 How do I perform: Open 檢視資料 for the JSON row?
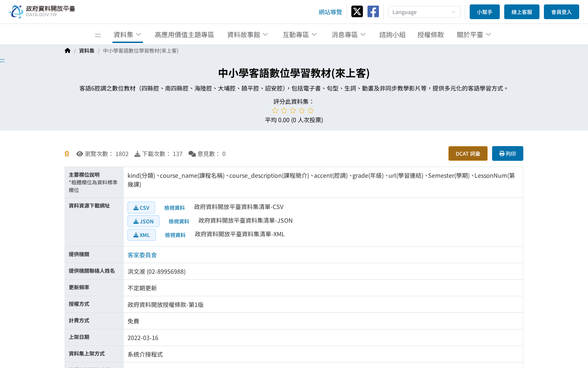(x=179, y=222)
